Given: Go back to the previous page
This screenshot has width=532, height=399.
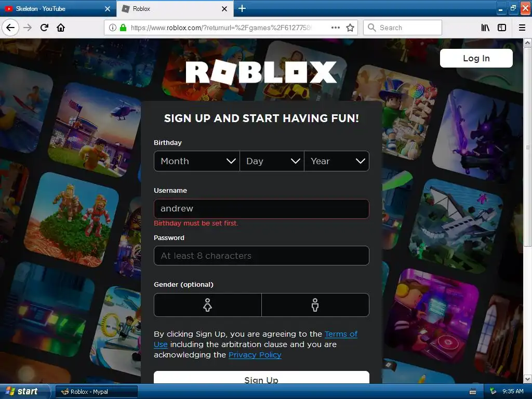Looking at the screenshot, I should point(10,28).
